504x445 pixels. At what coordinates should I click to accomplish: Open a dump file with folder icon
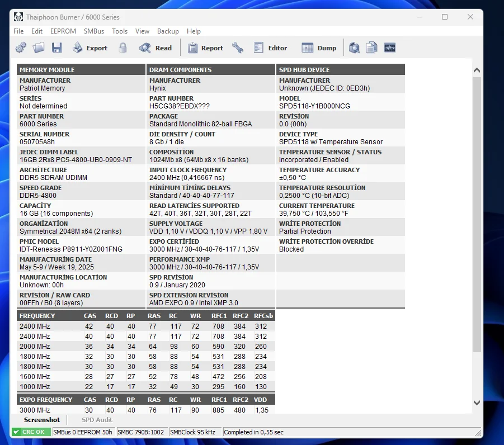coord(39,48)
